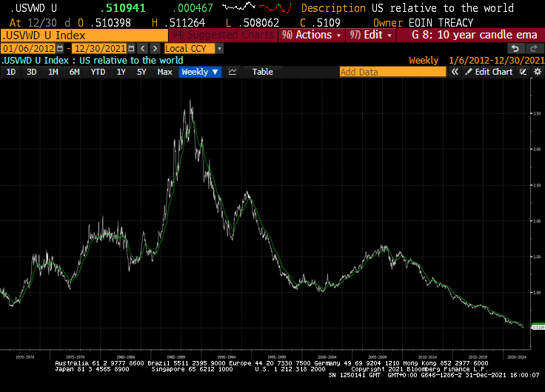
Task: Click the redo arrow icon
Action: point(532,48)
